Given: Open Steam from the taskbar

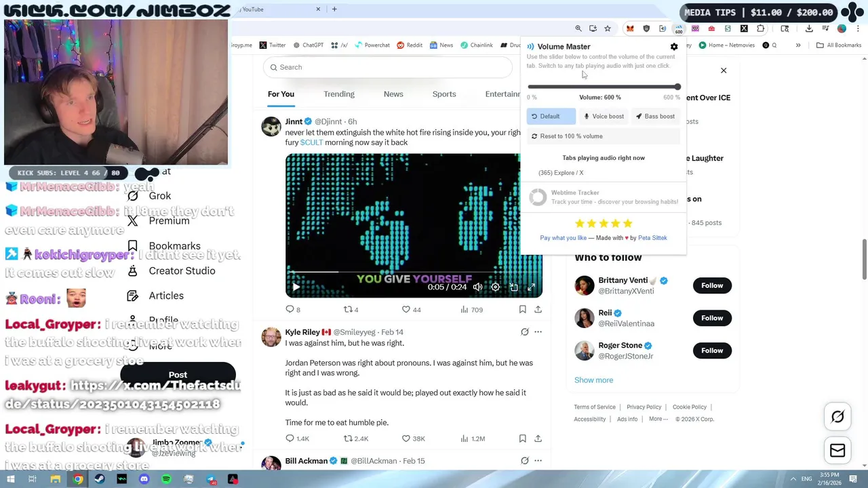Looking at the screenshot, I should point(100,479).
